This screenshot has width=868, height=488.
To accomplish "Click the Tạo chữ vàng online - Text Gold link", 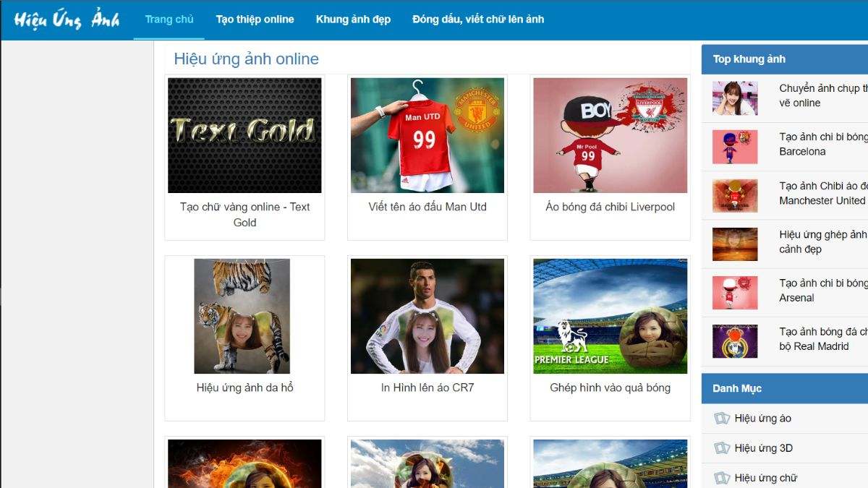I will (x=244, y=215).
